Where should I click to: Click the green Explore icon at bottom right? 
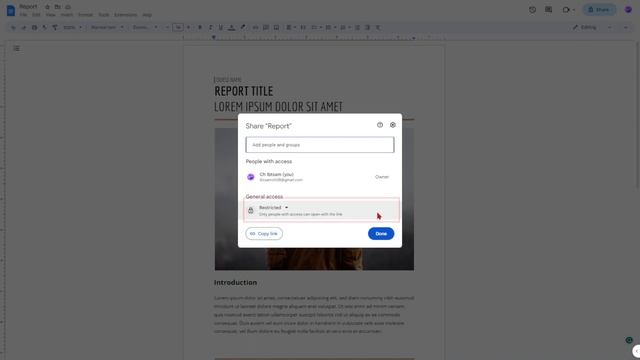tap(629, 340)
